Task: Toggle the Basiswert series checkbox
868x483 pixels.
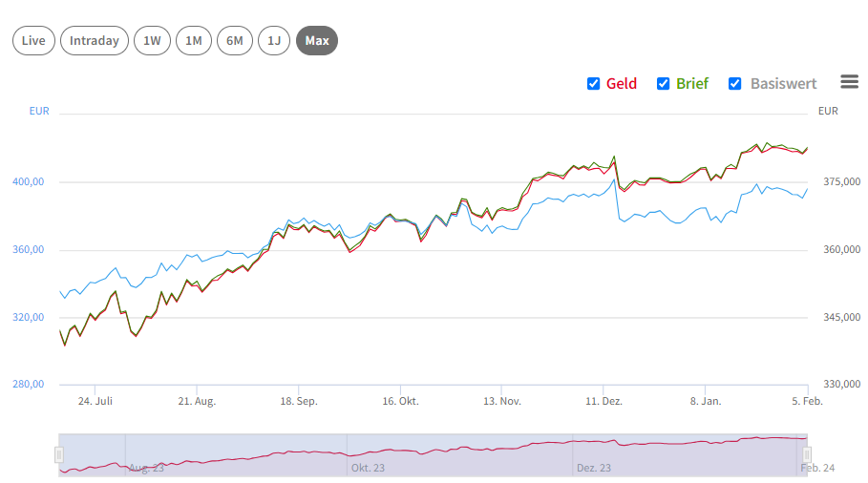Action: click(x=734, y=84)
